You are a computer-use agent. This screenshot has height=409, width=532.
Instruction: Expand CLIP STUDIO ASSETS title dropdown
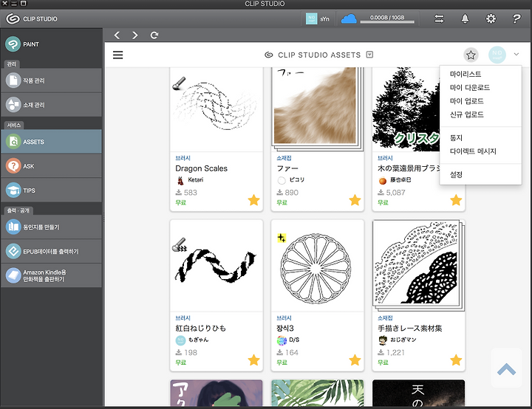tap(370, 55)
